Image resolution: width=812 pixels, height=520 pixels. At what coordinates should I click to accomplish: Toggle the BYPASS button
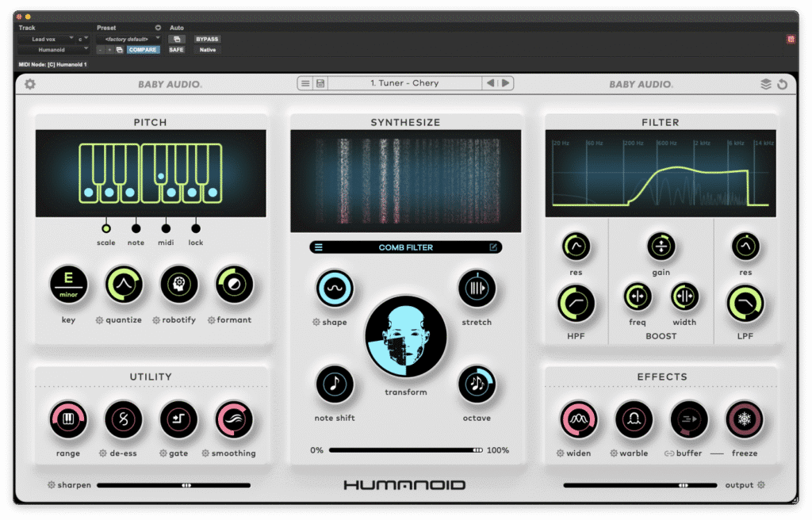click(x=207, y=40)
